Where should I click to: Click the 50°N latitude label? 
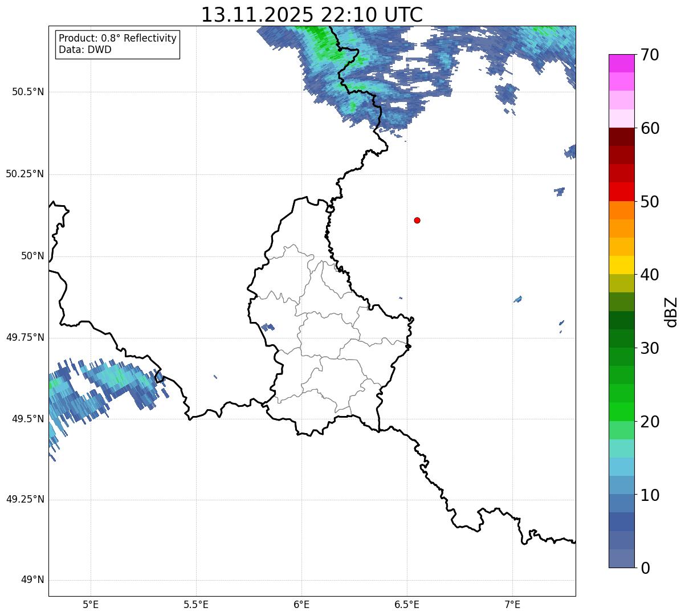[x=33, y=256]
